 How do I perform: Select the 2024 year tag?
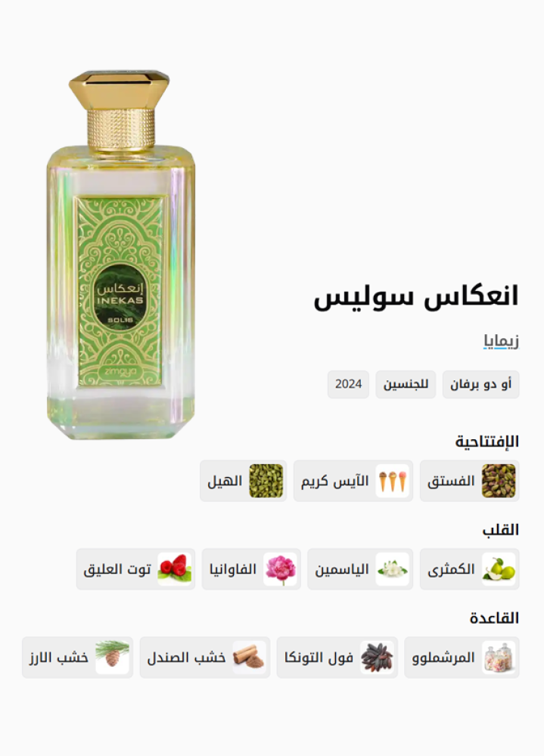349,384
